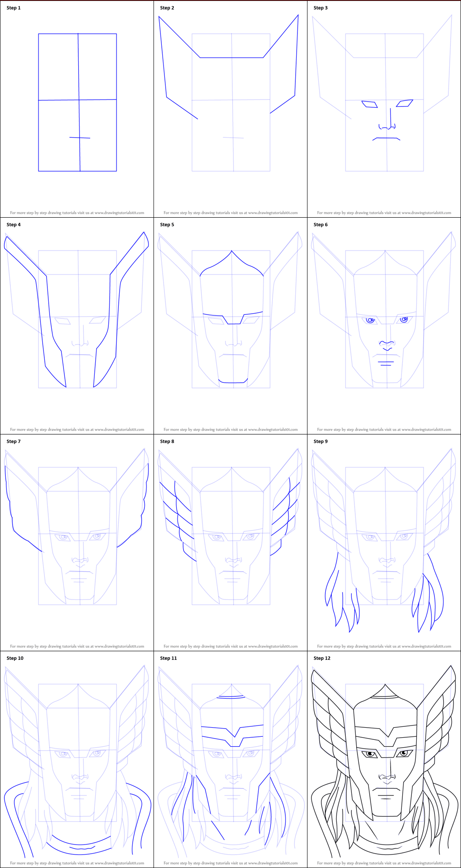Click the "Step 5" label
The image size is (461, 868).
click(167, 225)
